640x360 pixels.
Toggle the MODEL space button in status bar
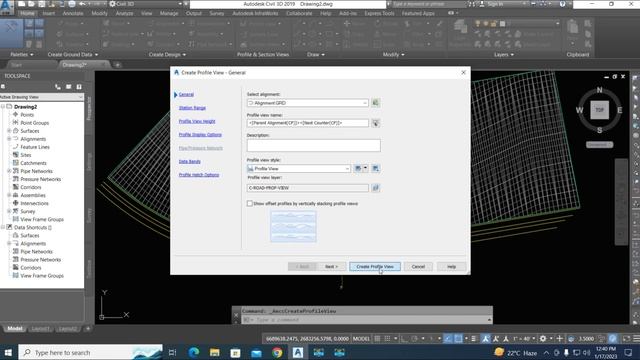(361, 338)
